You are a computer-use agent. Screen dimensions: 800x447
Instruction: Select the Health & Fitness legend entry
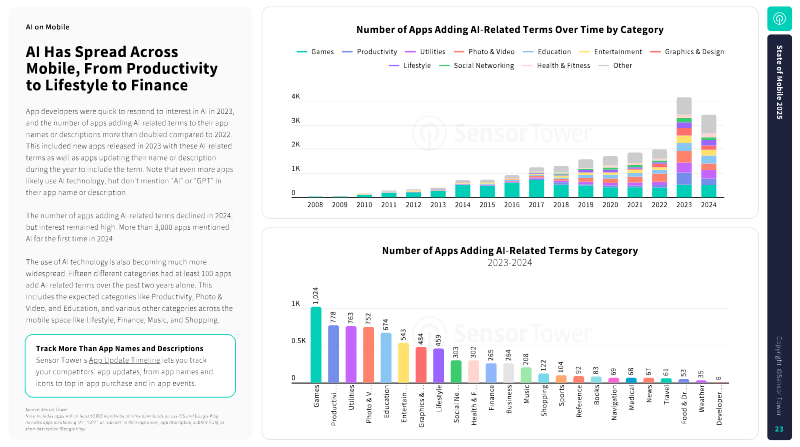point(556,65)
